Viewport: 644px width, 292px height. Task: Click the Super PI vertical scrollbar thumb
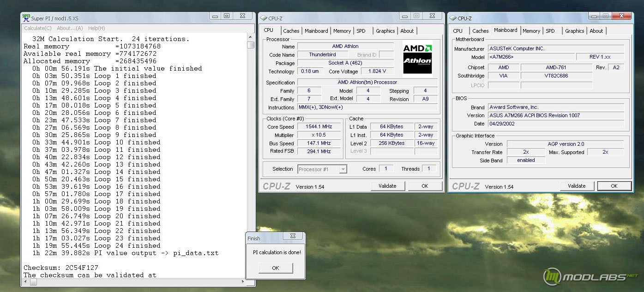click(x=251, y=45)
